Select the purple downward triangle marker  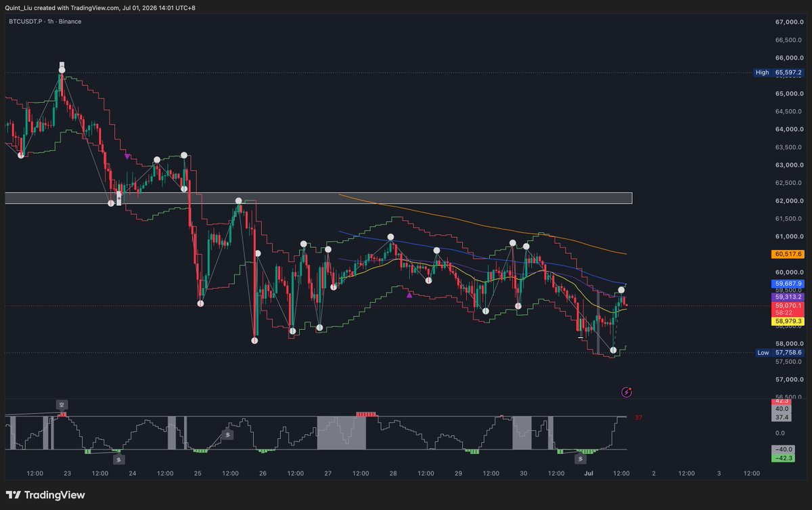pyautogui.click(x=127, y=156)
